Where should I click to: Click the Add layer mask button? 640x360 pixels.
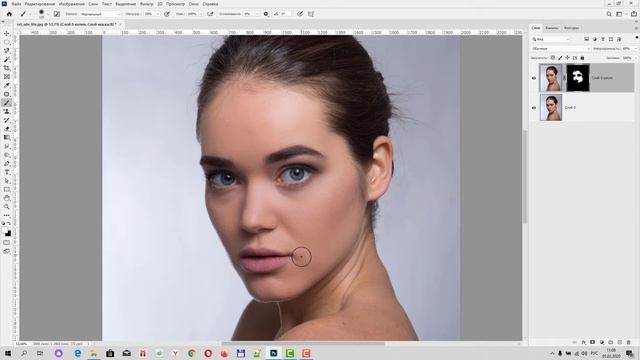[x=593, y=342]
